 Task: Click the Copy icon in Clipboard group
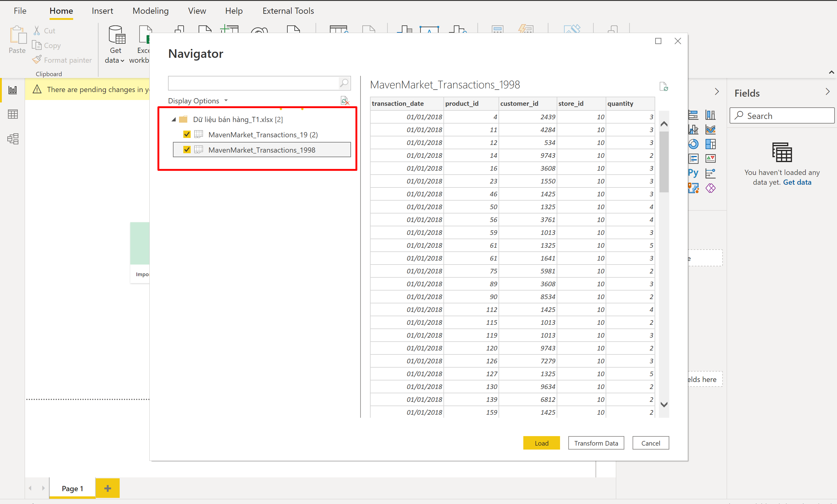tap(37, 45)
